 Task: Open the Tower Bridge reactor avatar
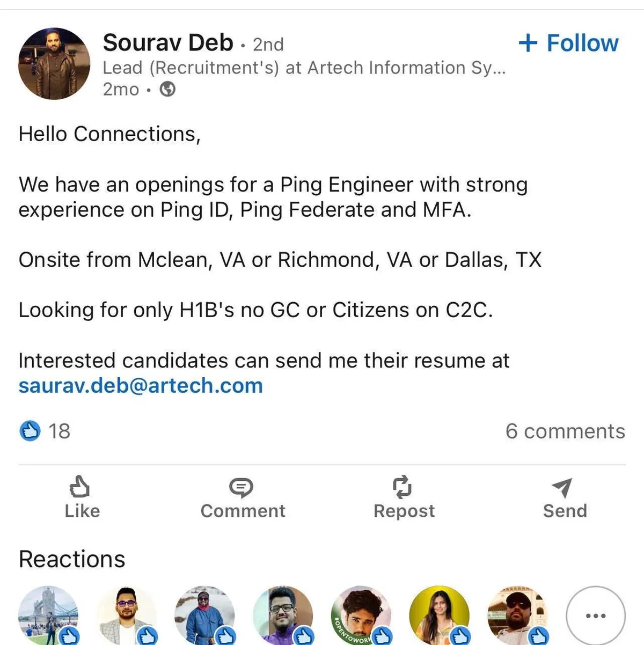tap(47, 616)
